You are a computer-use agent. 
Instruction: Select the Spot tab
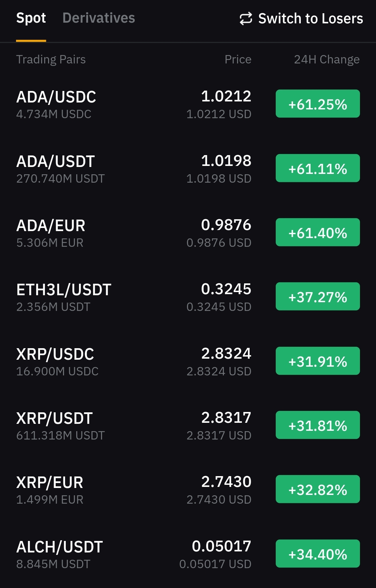31,18
